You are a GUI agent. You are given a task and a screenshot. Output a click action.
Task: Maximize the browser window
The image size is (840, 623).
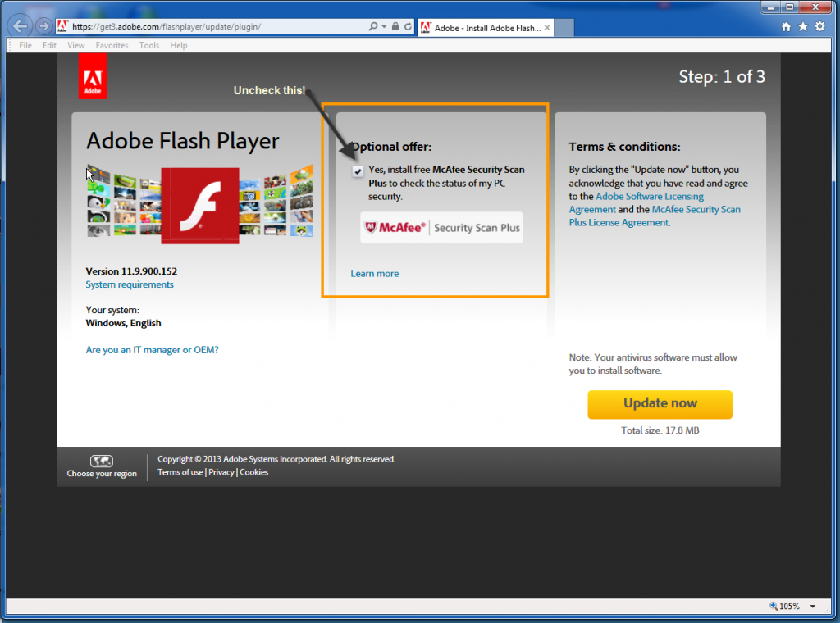click(x=790, y=7)
